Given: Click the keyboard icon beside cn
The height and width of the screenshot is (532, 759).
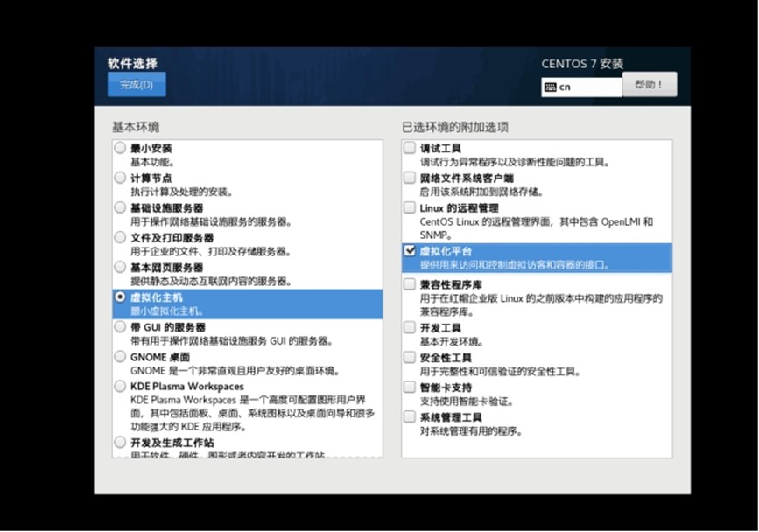Looking at the screenshot, I should pyautogui.click(x=551, y=87).
